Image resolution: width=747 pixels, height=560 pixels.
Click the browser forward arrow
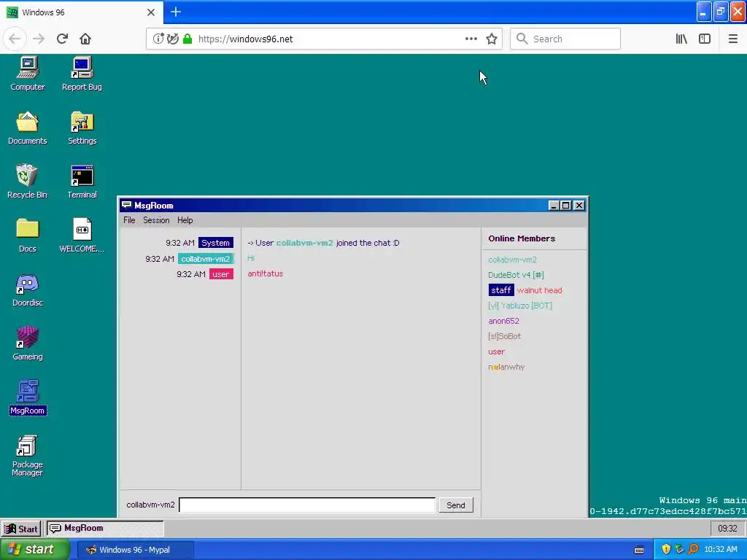coord(39,39)
